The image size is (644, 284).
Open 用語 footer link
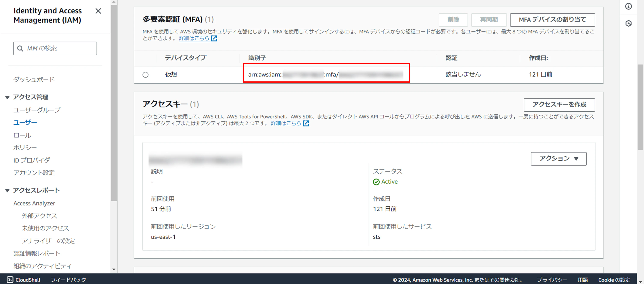tap(582, 280)
